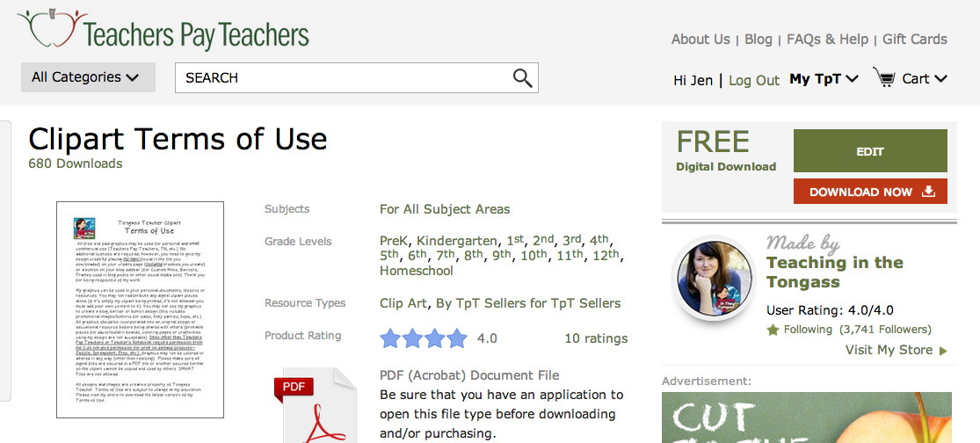This screenshot has height=443, width=980.
Task: Click the red DOWNLOAD NOW button
Action: [x=870, y=192]
